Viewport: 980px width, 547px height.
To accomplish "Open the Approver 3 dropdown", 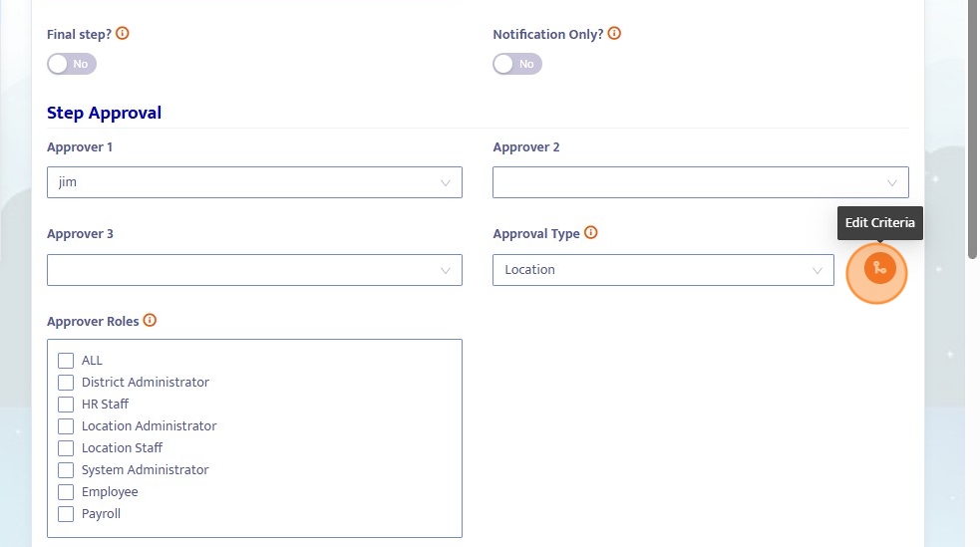I will pyautogui.click(x=254, y=270).
